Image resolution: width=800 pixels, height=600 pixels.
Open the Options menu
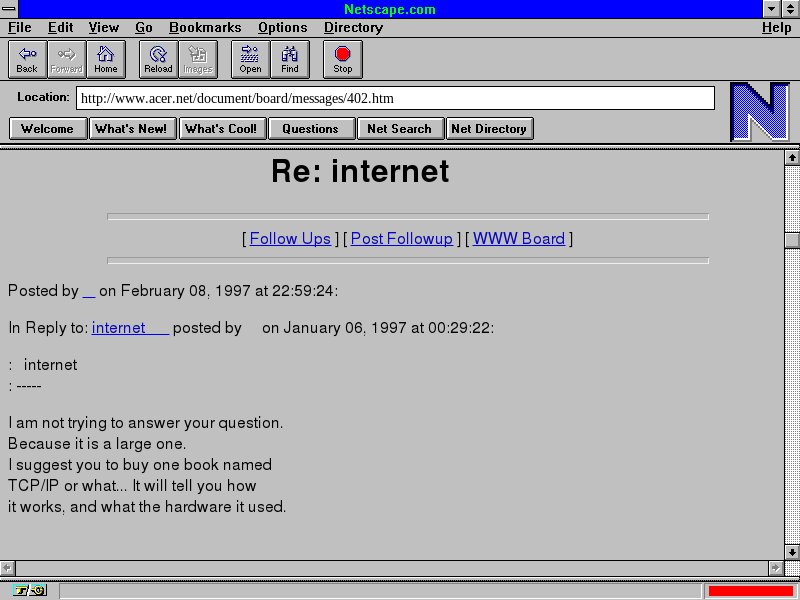pyautogui.click(x=283, y=28)
